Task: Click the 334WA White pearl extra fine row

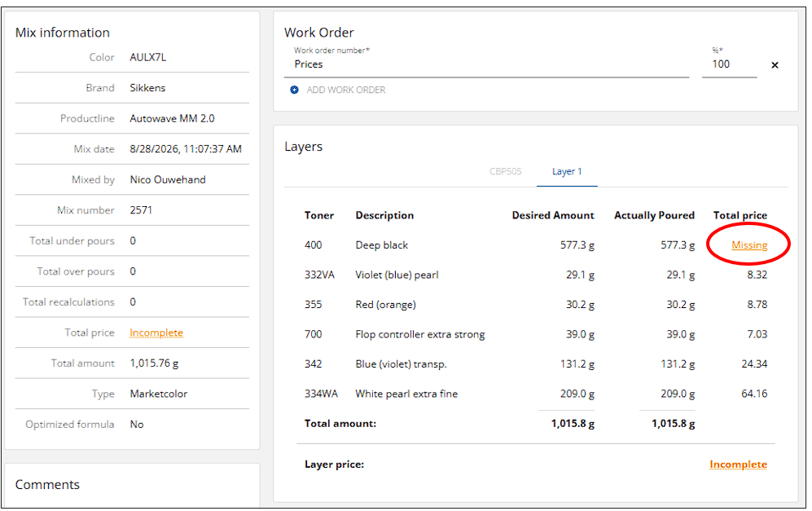Action: [x=535, y=394]
